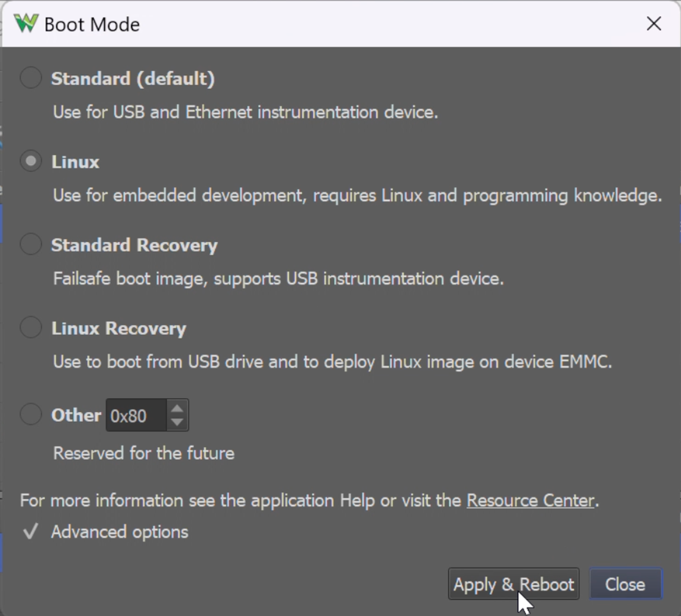Click the X to close Boot Mode window
The height and width of the screenshot is (616, 681).
[654, 24]
